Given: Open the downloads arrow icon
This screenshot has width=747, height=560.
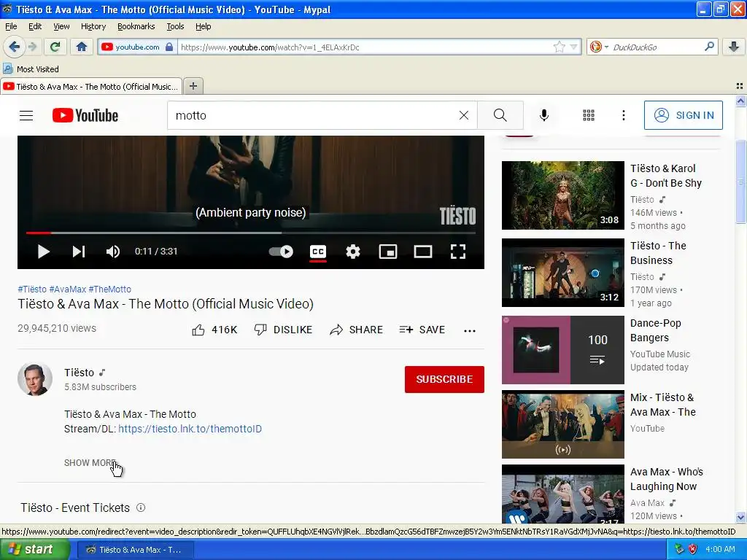Looking at the screenshot, I should tap(734, 47).
